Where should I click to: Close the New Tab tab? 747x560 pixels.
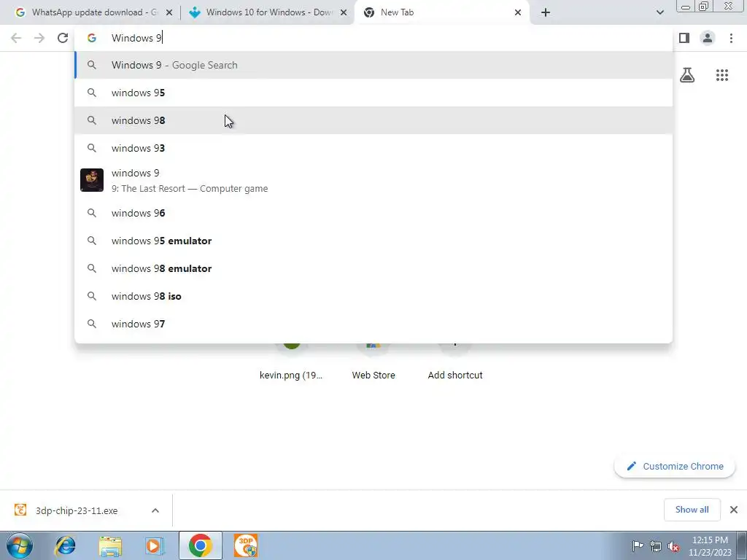[x=518, y=12]
